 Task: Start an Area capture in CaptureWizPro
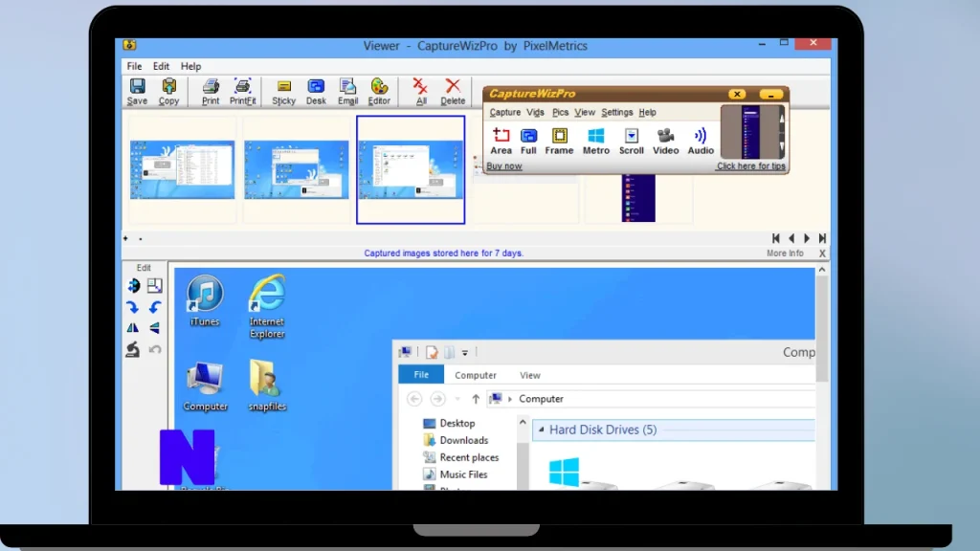(501, 142)
